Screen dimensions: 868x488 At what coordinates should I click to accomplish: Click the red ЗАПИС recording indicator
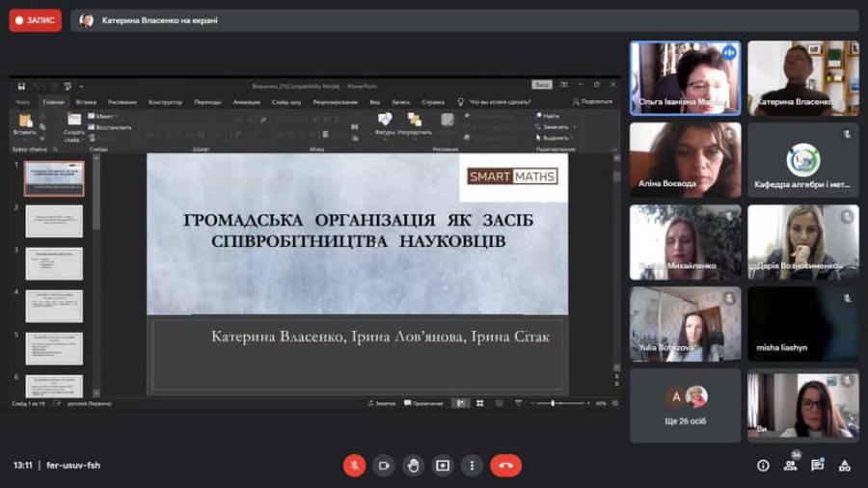coord(36,20)
